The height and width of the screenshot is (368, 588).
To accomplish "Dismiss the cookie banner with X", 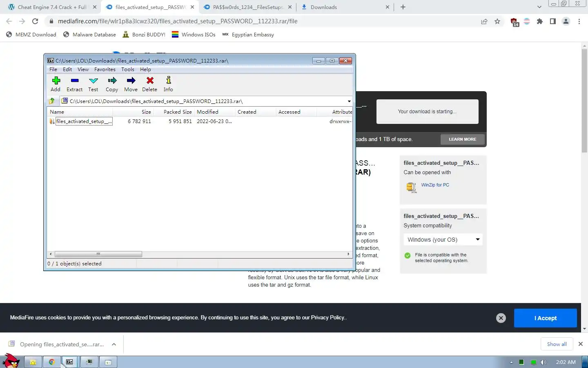I will click(x=501, y=318).
